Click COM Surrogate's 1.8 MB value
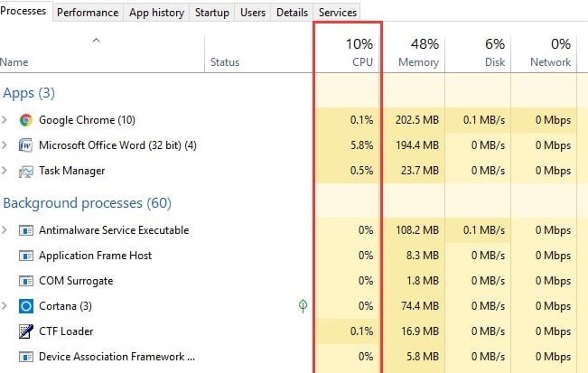 [x=422, y=281]
